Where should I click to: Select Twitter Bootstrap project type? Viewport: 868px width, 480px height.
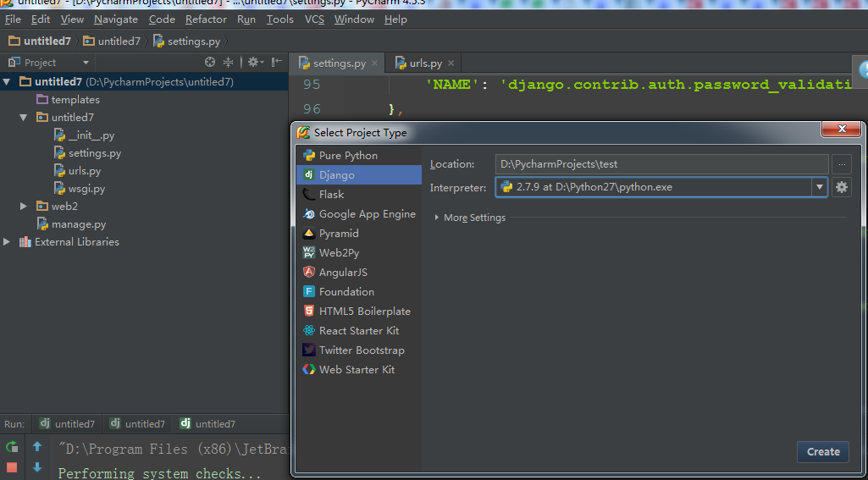click(x=359, y=350)
